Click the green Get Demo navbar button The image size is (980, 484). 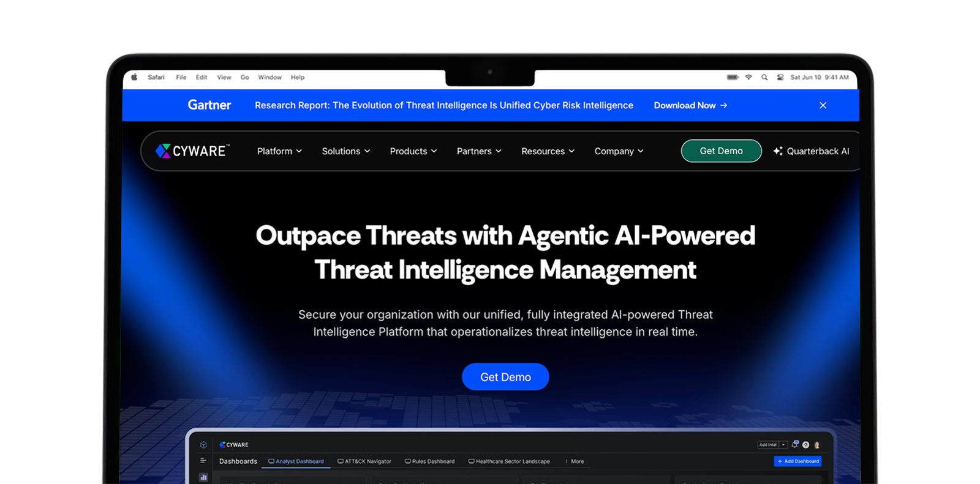(722, 151)
